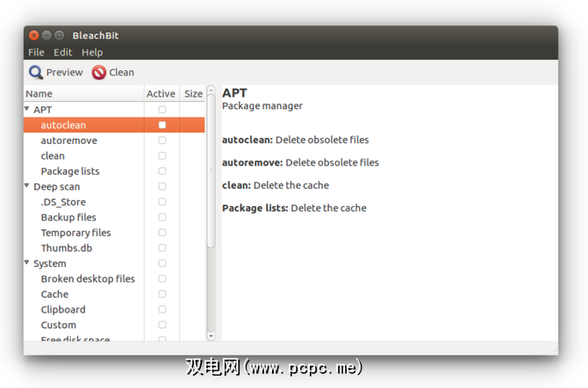Select the Cache row

point(114,294)
